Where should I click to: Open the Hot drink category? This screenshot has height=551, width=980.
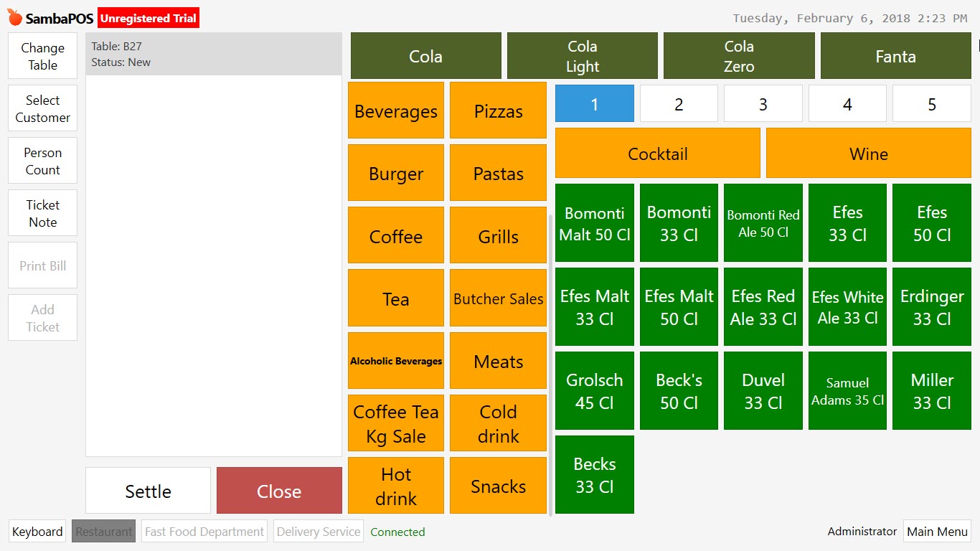pos(395,486)
